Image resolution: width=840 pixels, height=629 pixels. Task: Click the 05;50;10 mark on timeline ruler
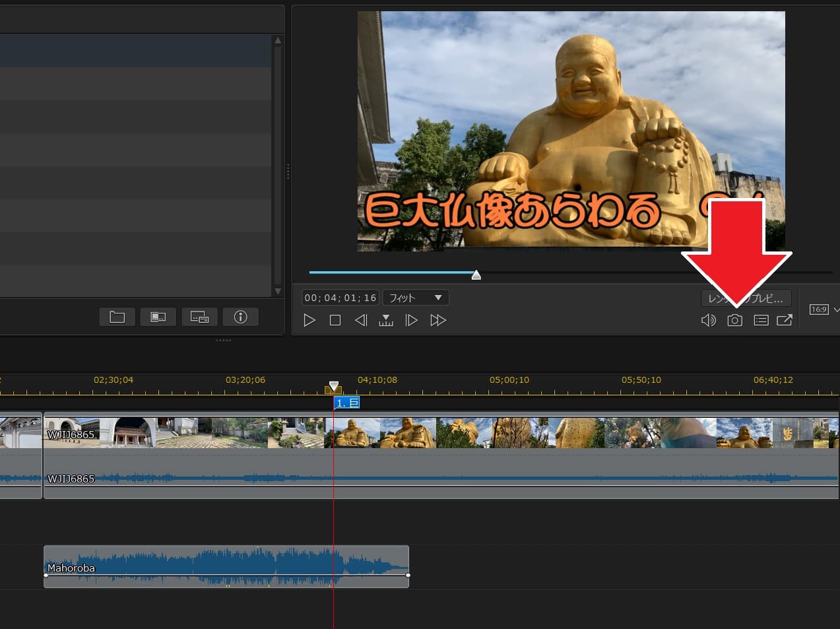[641, 380]
